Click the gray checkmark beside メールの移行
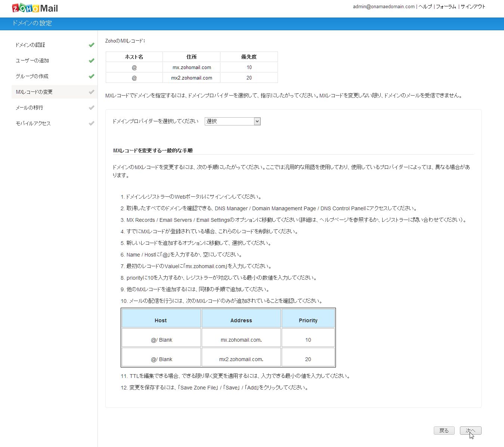This screenshot has height=447, width=504. [x=92, y=108]
